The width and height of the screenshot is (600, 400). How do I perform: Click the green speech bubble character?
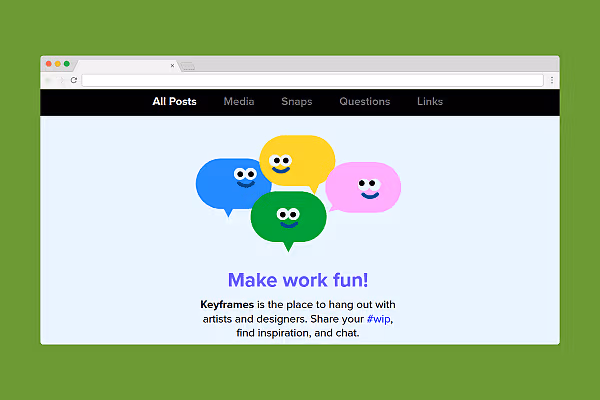tap(288, 217)
